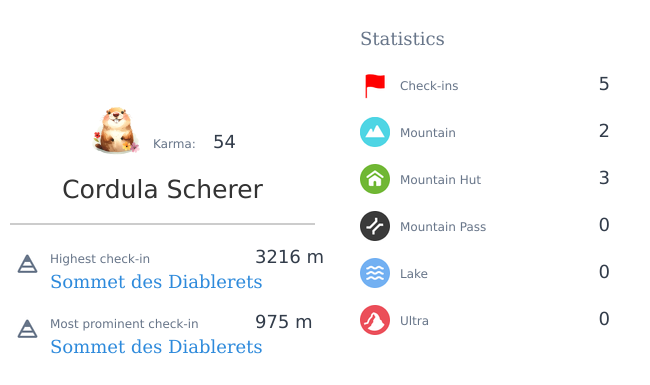Select the cyan Mountain icon
Viewport: 650px width, 385px height.
(x=375, y=132)
